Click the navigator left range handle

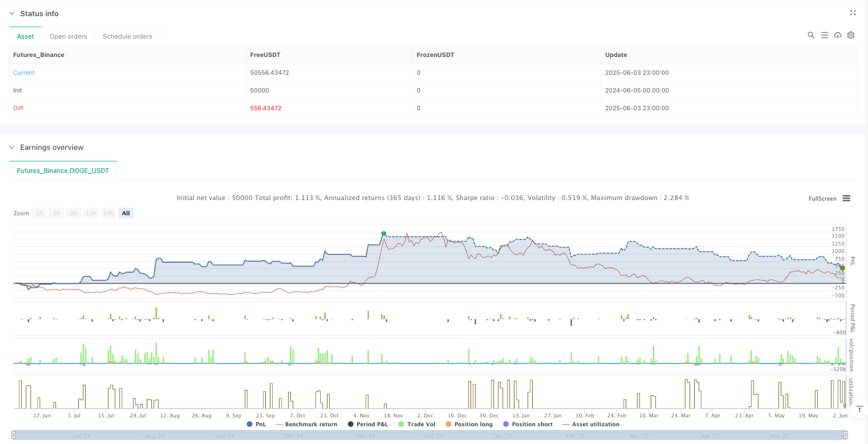point(14,435)
